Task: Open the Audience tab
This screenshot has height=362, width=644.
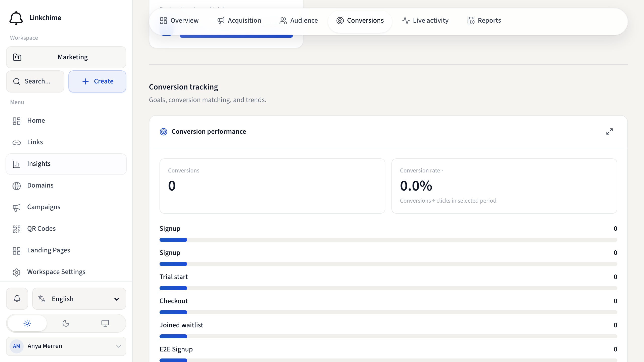Action: [x=299, y=20]
